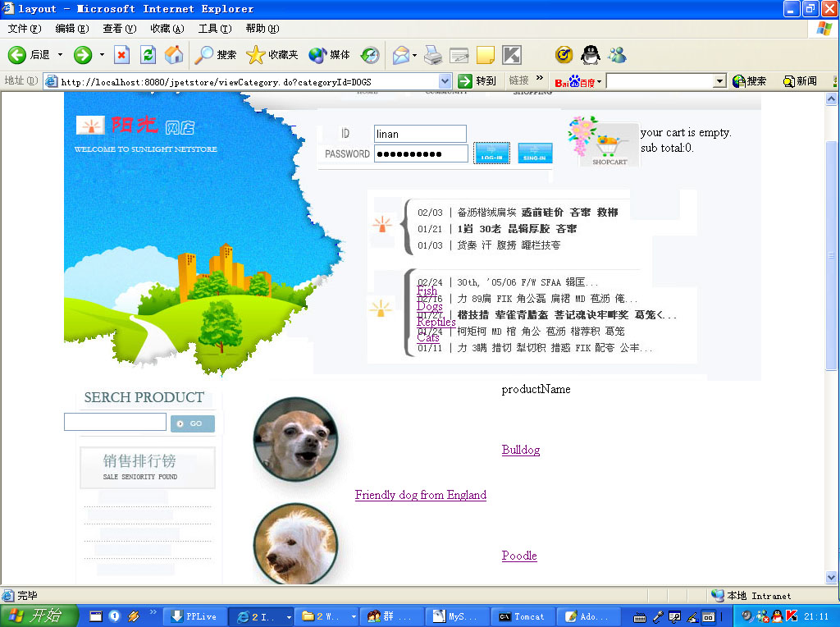The width and height of the screenshot is (840, 627).
Task: Open the shopping cart icon
Action: click(609, 144)
